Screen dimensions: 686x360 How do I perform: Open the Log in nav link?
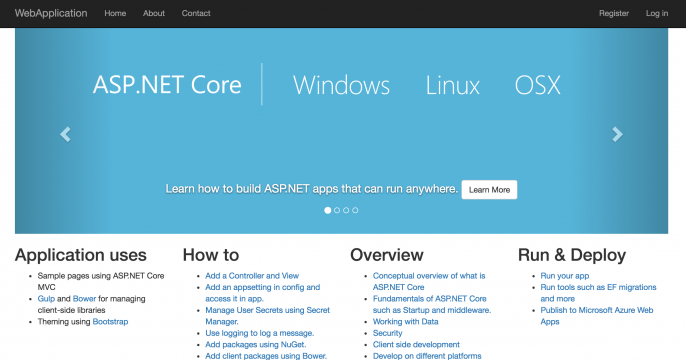tap(657, 13)
